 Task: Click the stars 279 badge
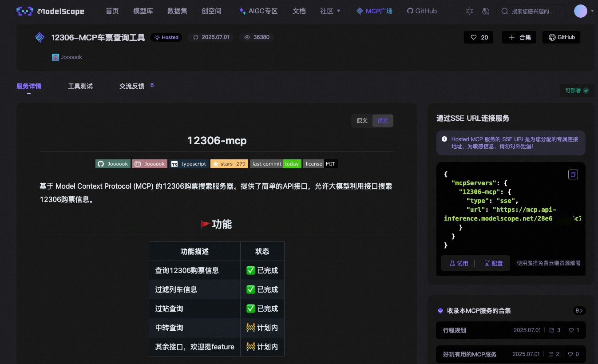pos(229,164)
